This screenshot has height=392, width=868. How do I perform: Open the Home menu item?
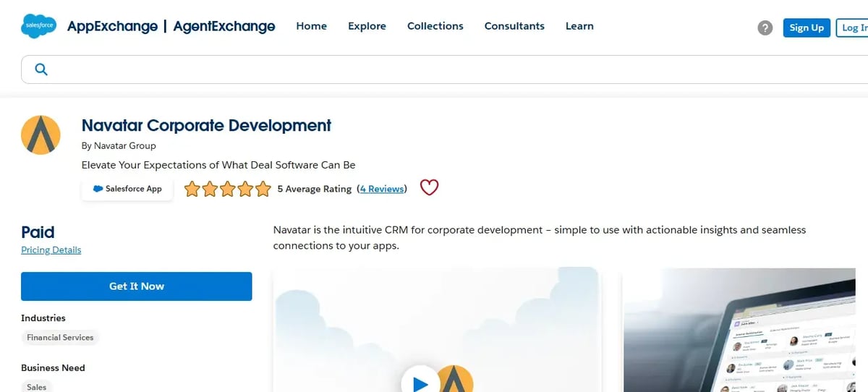pyautogui.click(x=312, y=26)
